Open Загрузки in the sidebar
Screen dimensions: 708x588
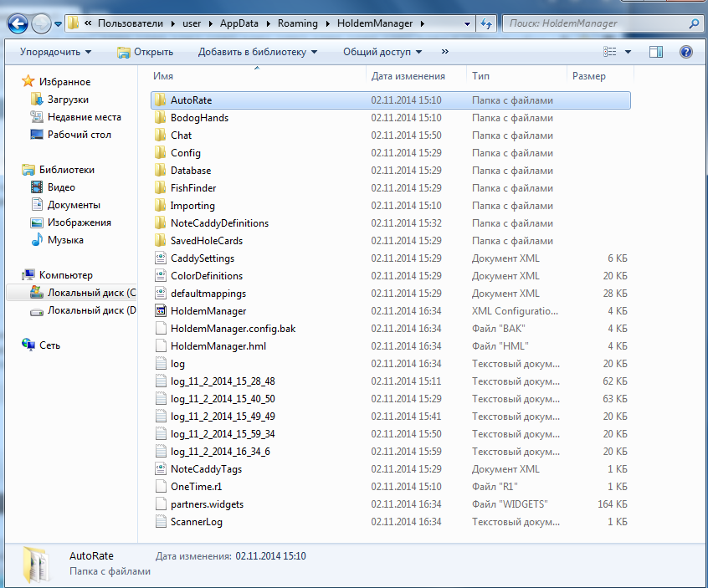[68, 100]
